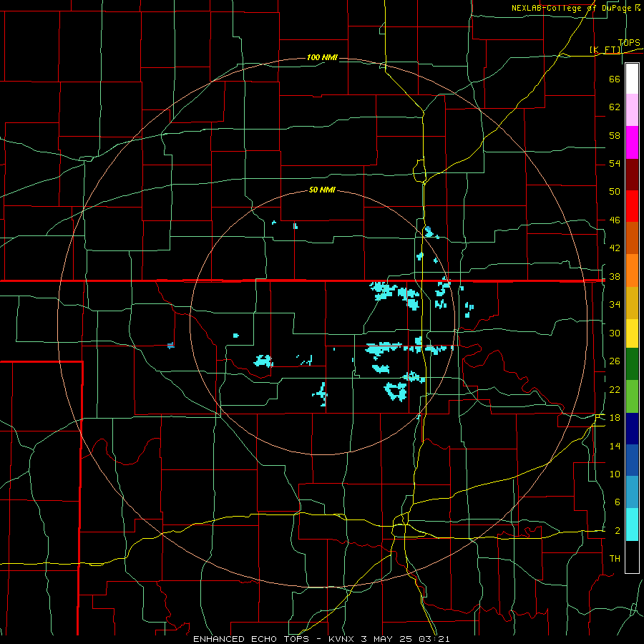This screenshot has height=644, width=644.
Task: Click the legend value 34
Action: point(615,304)
